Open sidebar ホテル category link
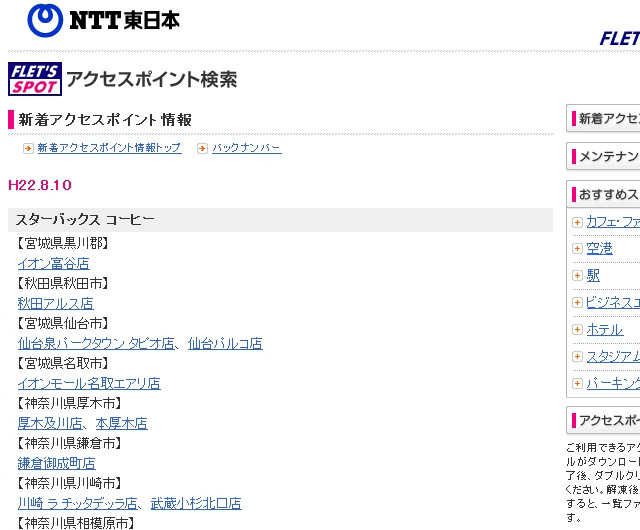Image resolution: width=640 pixels, height=530 pixels. (x=605, y=330)
